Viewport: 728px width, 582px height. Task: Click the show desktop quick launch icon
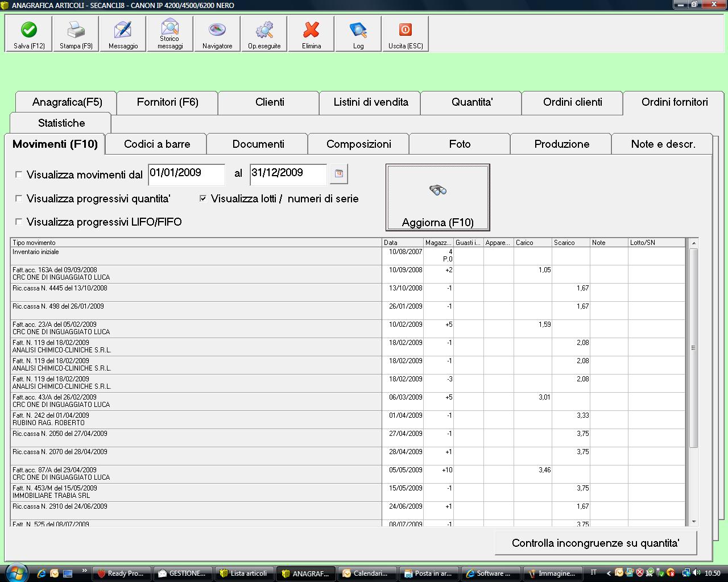click(68, 573)
